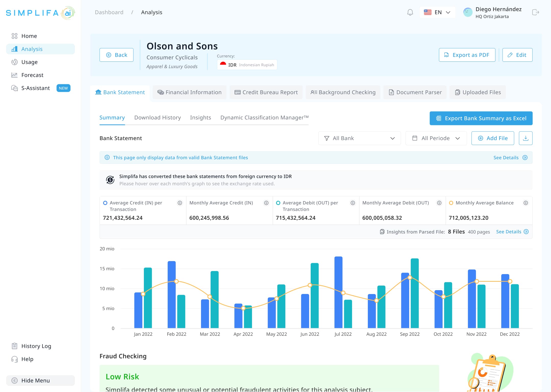The width and height of the screenshot is (551, 392).
Task: Click the Edit button
Action: (x=517, y=55)
